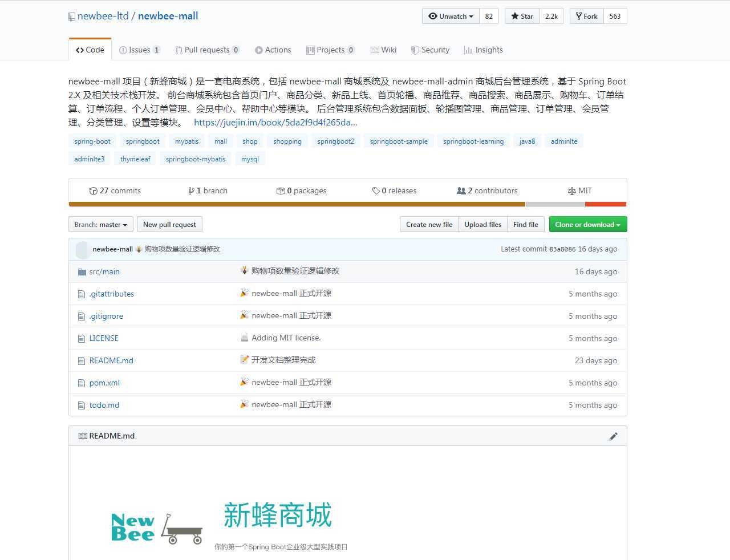Click the NewBee logo image in README

tap(157, 528)
